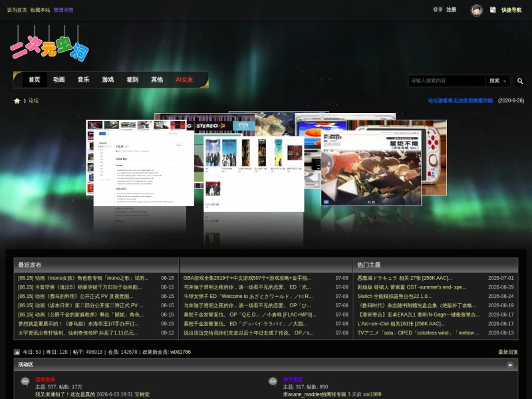Screen dimensions: 532x399
Task: Click the slideshow thumbnail with album cover grid
Action: pos(254,174)
